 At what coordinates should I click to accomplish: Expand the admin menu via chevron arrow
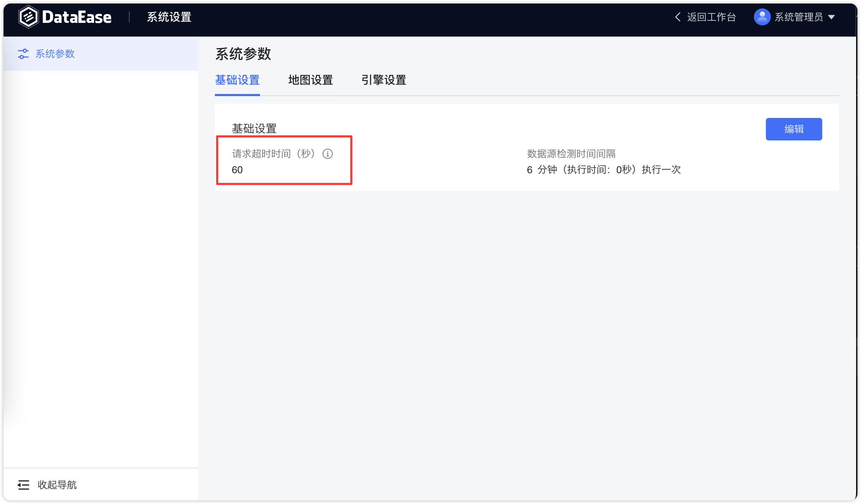(831, 17)
